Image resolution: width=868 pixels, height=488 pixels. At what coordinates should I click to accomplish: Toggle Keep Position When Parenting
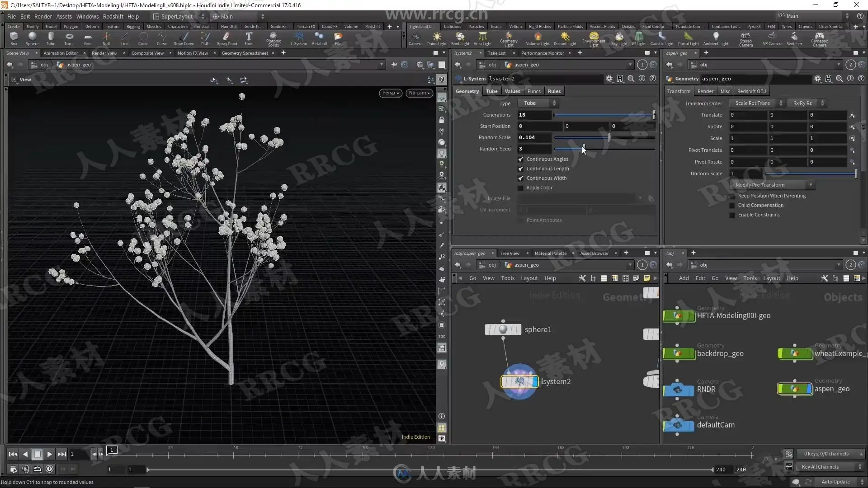tap(732, 196)
